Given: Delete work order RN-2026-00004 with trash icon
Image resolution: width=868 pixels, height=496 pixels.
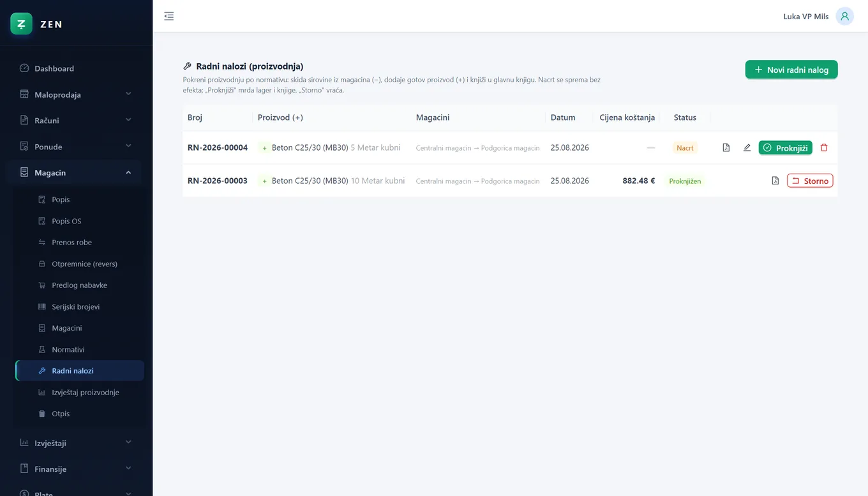Looking at the screenshot, I should pos(824,147).
